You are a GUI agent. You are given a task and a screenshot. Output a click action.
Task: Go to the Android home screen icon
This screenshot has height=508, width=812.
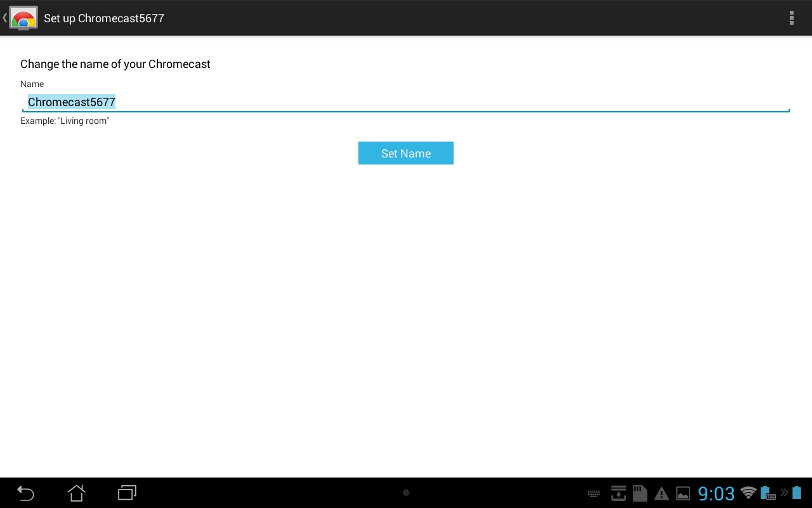tap(76, 493)
